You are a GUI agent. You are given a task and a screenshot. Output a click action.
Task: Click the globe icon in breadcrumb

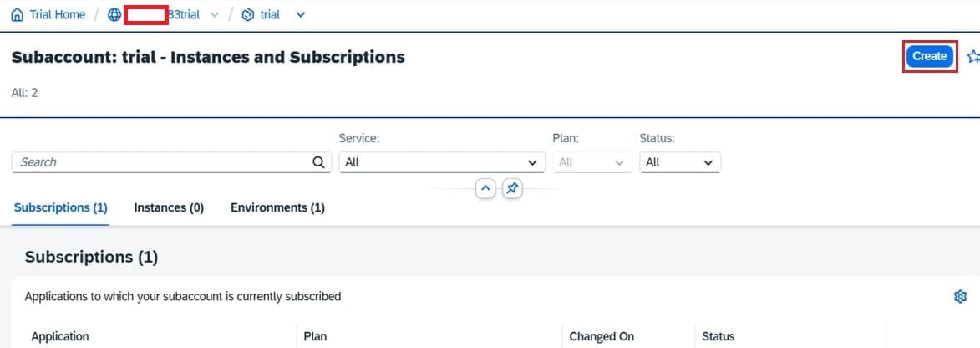click(114, 15)
